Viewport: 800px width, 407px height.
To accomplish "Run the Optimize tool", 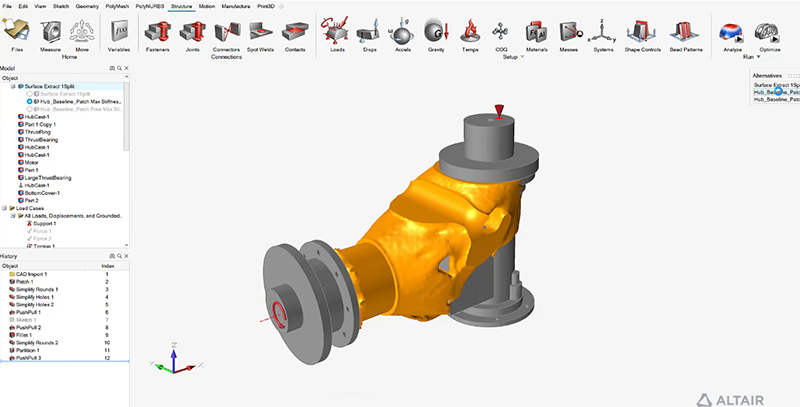I will click(769, 36).
